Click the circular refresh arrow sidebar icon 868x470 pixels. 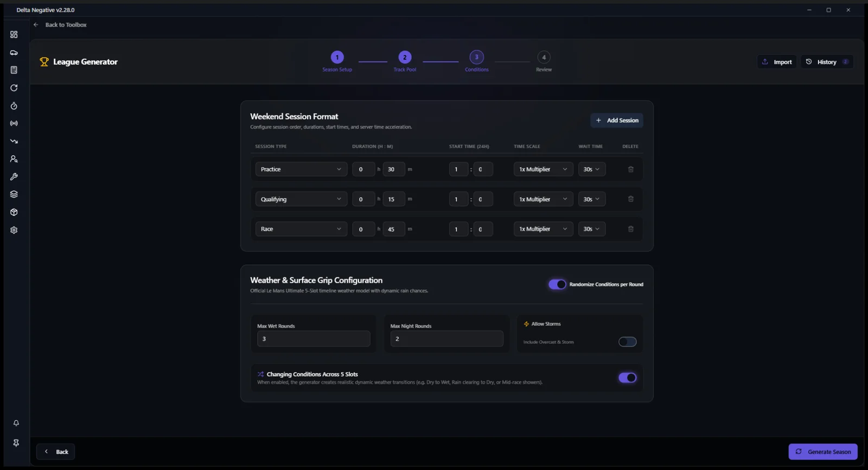click(x=14, y=88)
